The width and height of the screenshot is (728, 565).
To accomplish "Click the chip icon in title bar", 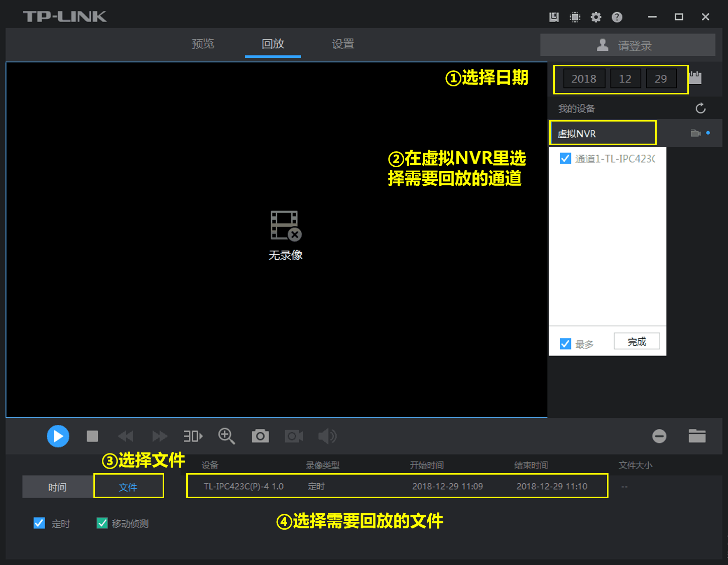I will tap(575, 17).
